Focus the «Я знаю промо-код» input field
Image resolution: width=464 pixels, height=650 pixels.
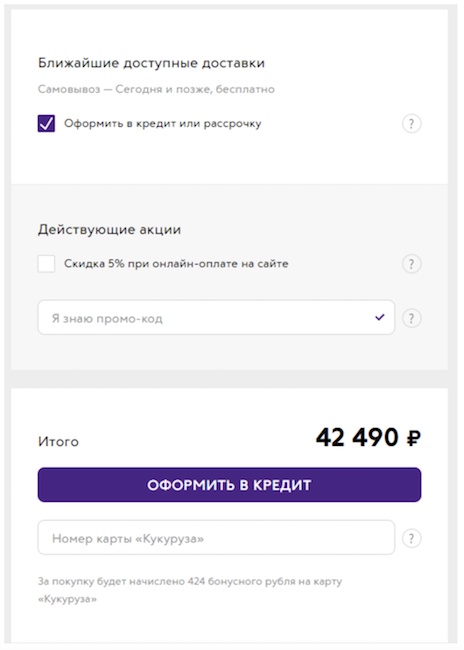216,318
